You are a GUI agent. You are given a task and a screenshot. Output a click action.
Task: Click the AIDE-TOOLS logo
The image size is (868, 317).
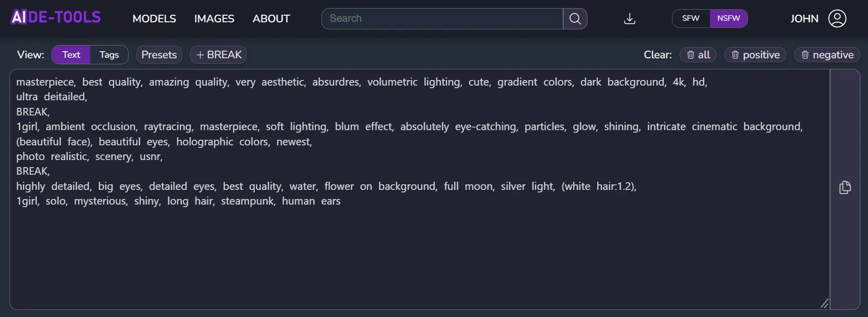55,17
